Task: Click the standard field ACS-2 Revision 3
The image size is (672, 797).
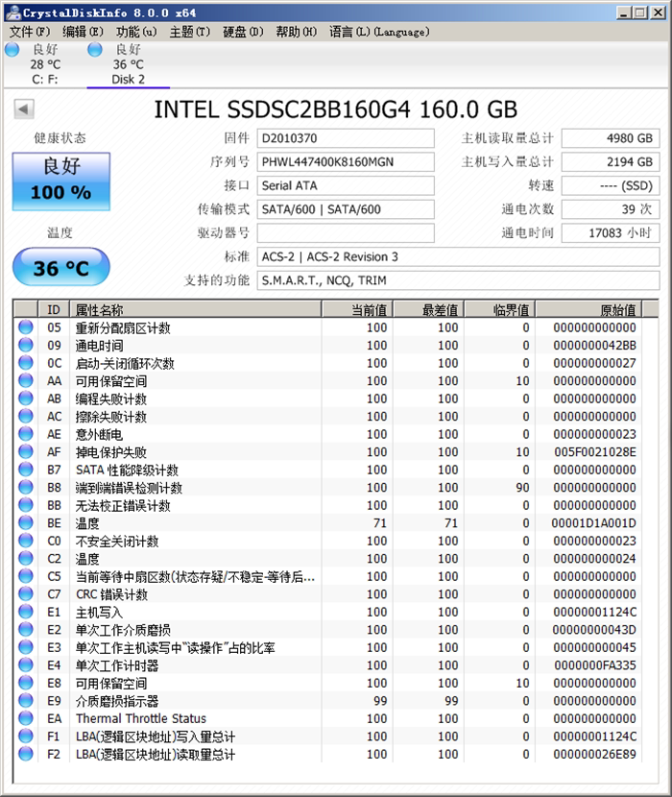Action: pyautogui.click(x=459, y=256)
